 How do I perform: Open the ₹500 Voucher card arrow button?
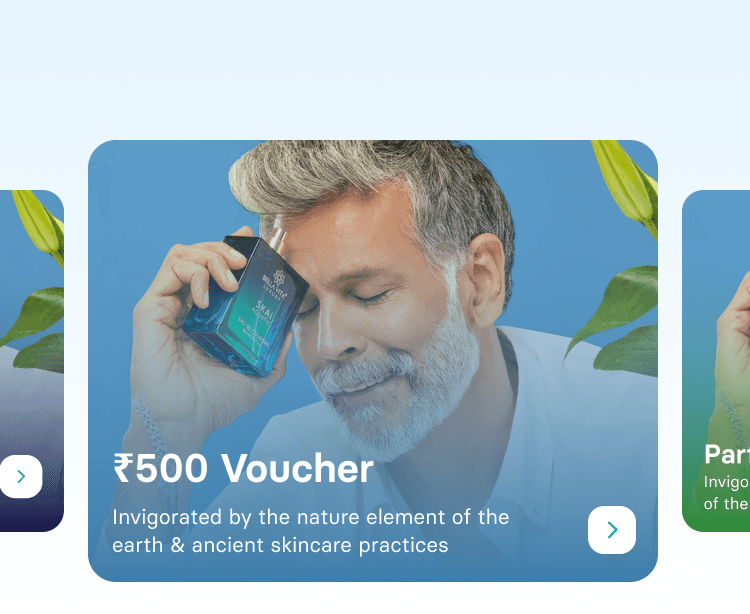coord(612,530)
